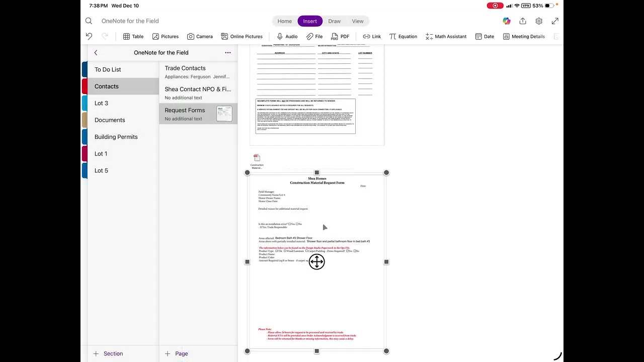Click the move handle on the printout
Image resolution: width=644 pixels, height=362 pixels.
(x=316, y=261)
